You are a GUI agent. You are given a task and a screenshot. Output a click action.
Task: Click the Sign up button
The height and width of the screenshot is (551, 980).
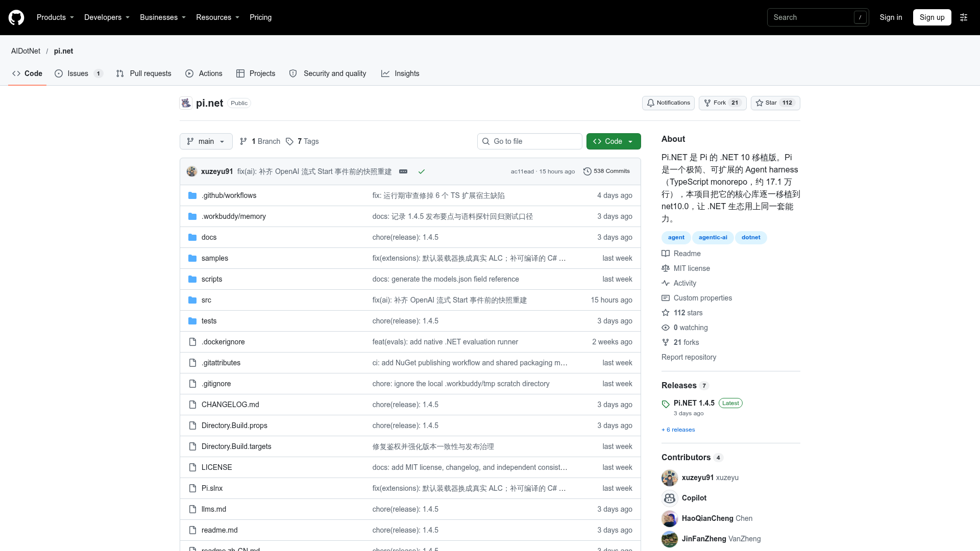(x=932, y=17)
